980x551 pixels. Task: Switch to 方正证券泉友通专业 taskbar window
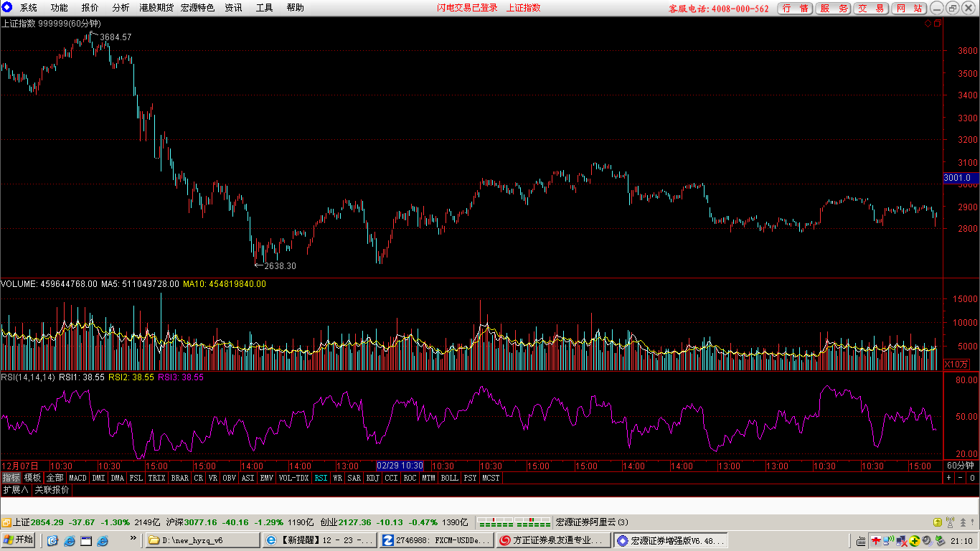(x=553, y=540)
